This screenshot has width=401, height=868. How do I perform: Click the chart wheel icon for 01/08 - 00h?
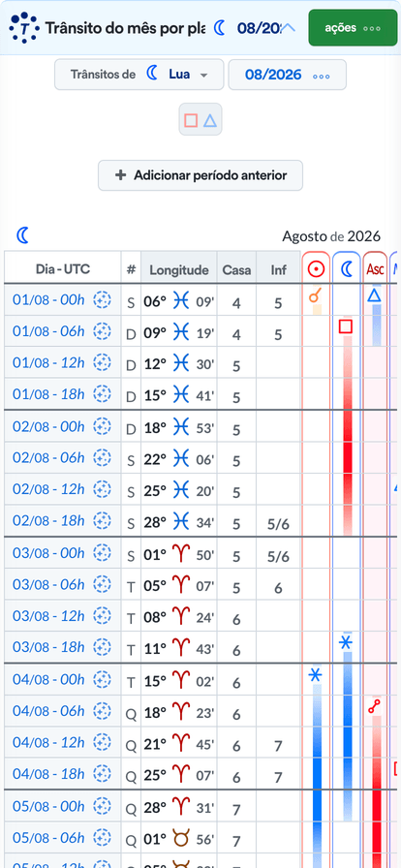(x=102, y=300)
